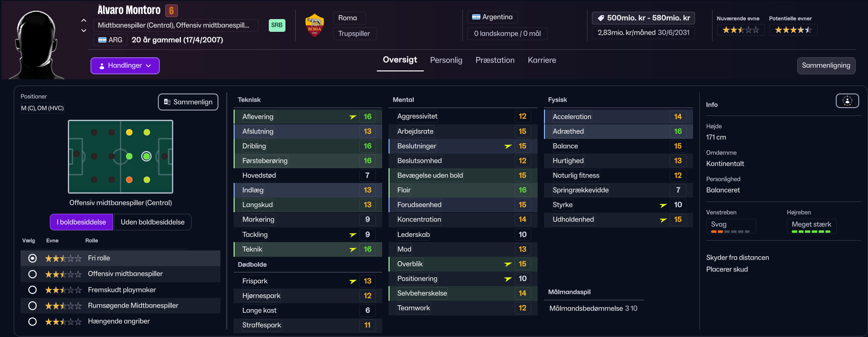Click the squad number 6 badge
The image size is (868, 337).
tap(171, 10)
